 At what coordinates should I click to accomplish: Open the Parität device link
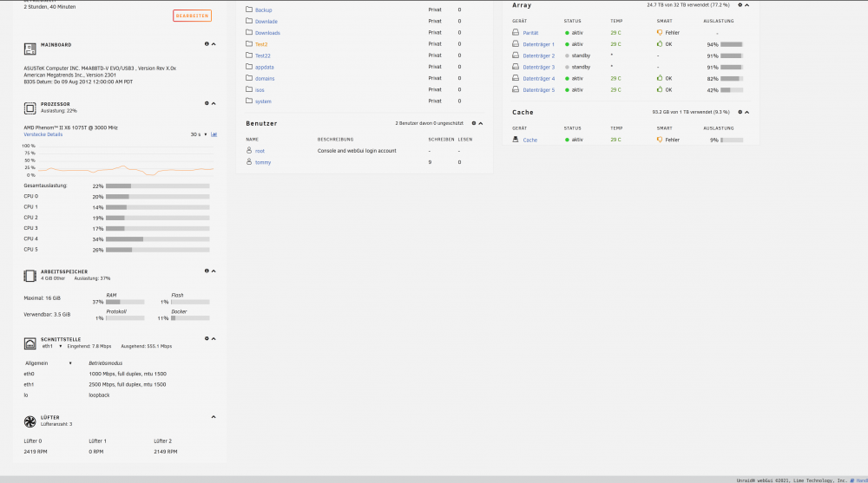click(x=530, y=33)
